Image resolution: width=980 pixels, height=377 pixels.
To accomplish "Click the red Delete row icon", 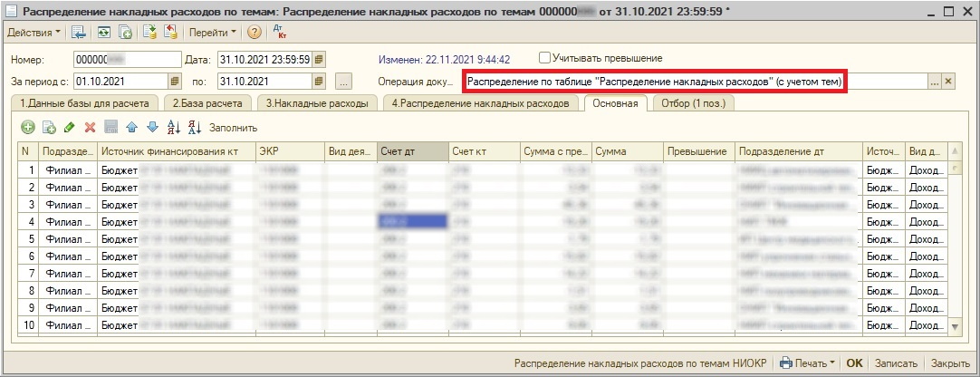I will pos(90,128).
